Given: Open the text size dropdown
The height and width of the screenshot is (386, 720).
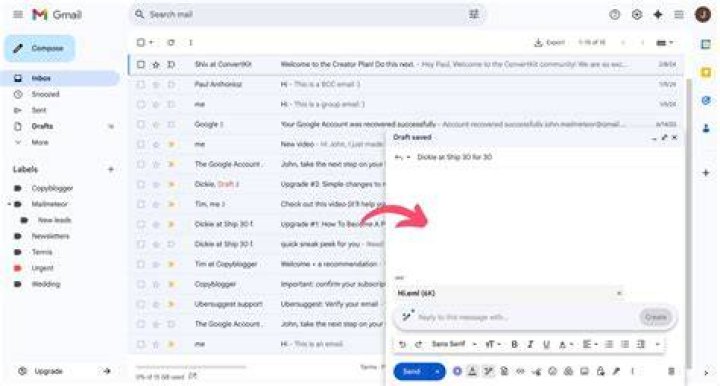Looking at the screenshot, I should tap(493, 344).
